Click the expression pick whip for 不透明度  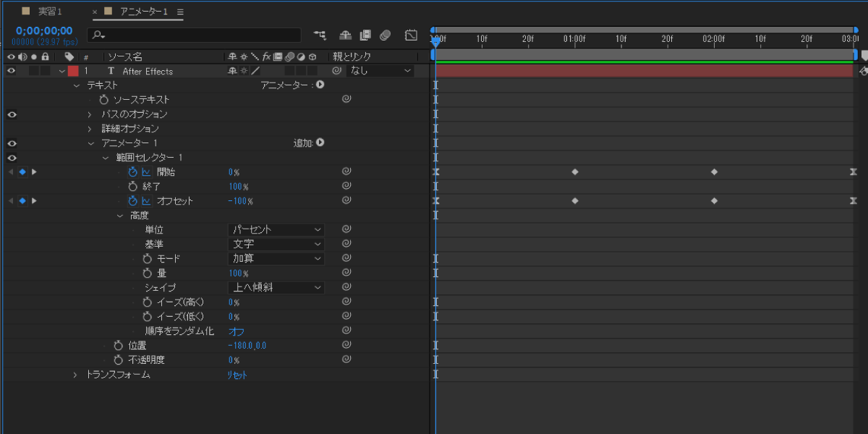pos(346,359)
